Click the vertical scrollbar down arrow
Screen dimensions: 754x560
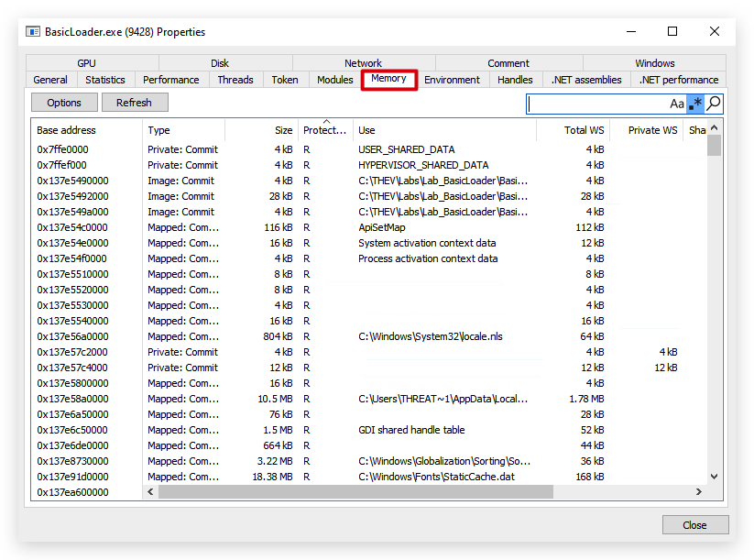click(714, 477)
